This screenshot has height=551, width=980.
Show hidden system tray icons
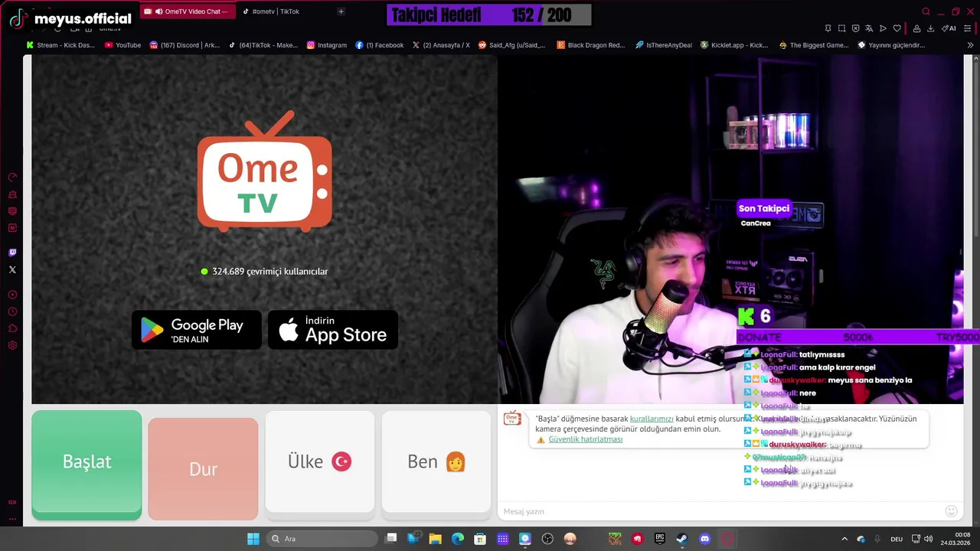coord(844,539)
